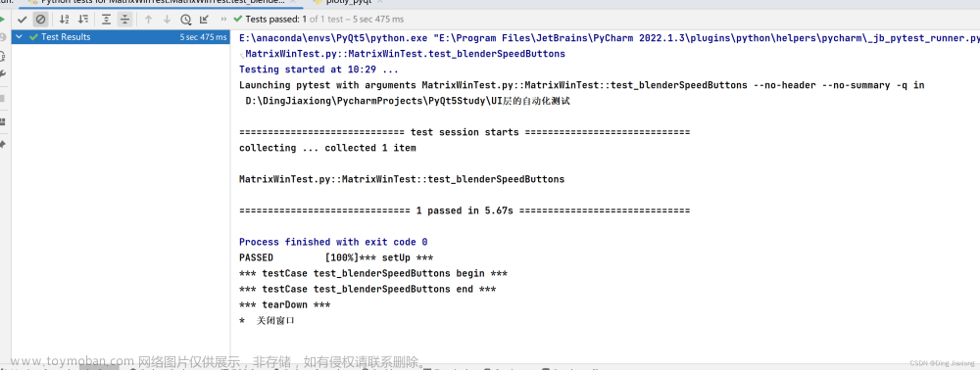The image size is (980, 370).
Task: Click the pin tab icon in left gutter
Action: point(3,144)
